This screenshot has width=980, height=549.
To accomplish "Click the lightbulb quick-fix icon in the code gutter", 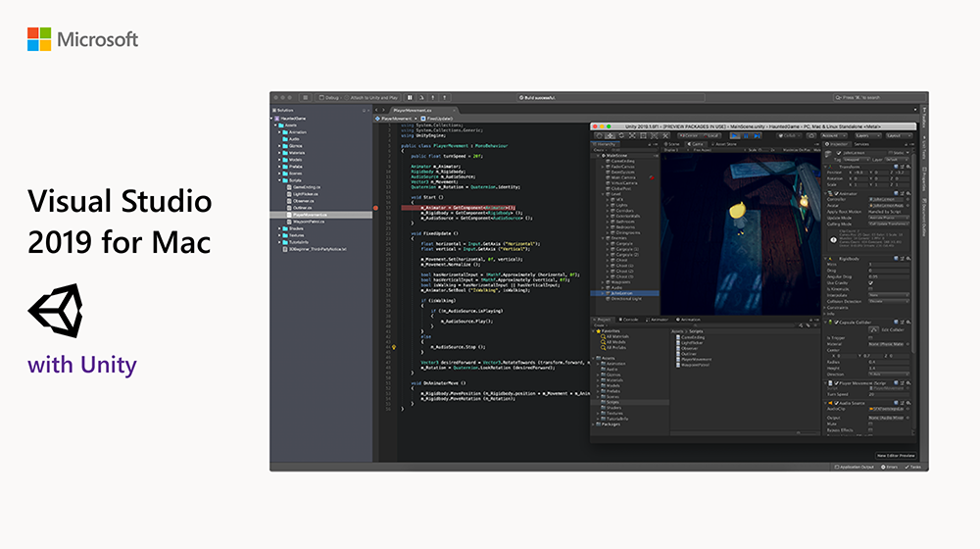I will click(394, 347).
